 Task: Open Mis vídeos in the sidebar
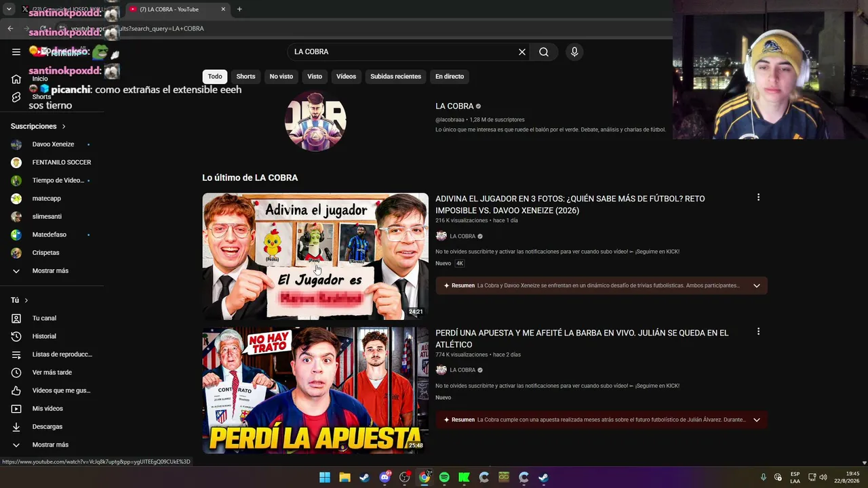coord(47,409)
